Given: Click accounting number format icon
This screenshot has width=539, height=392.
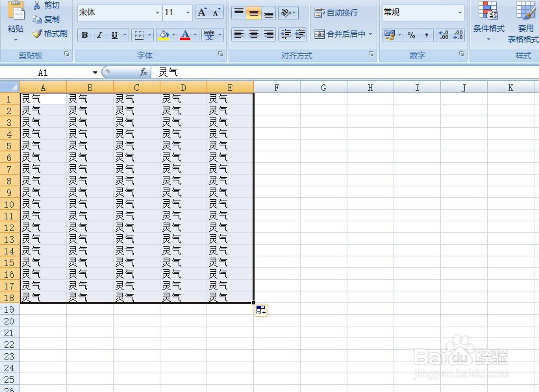Looking at the screenshot, I should (390, 34).
